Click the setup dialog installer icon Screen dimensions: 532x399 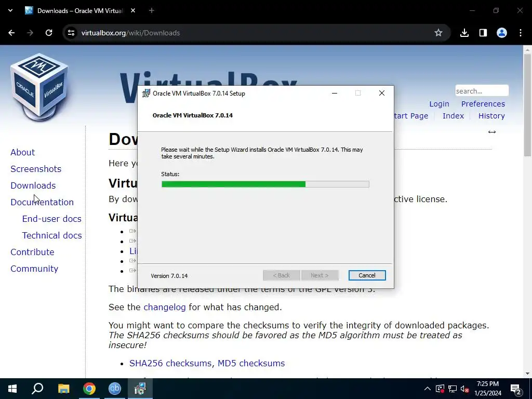coord(146,94)
